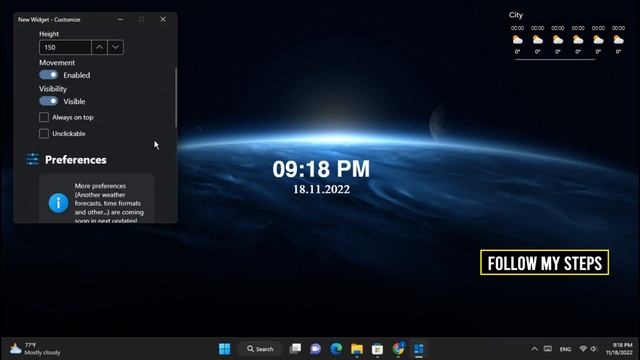The height and width of the screenshot is (360, 640).
Task: Click the taskbar Search box
Action: click(x=260, y=349)
